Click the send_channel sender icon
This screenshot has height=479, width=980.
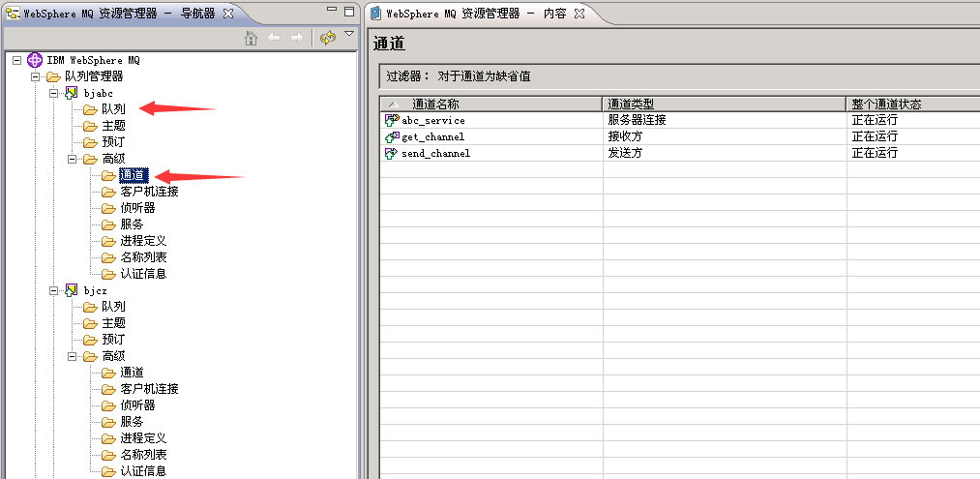(392, 153)
